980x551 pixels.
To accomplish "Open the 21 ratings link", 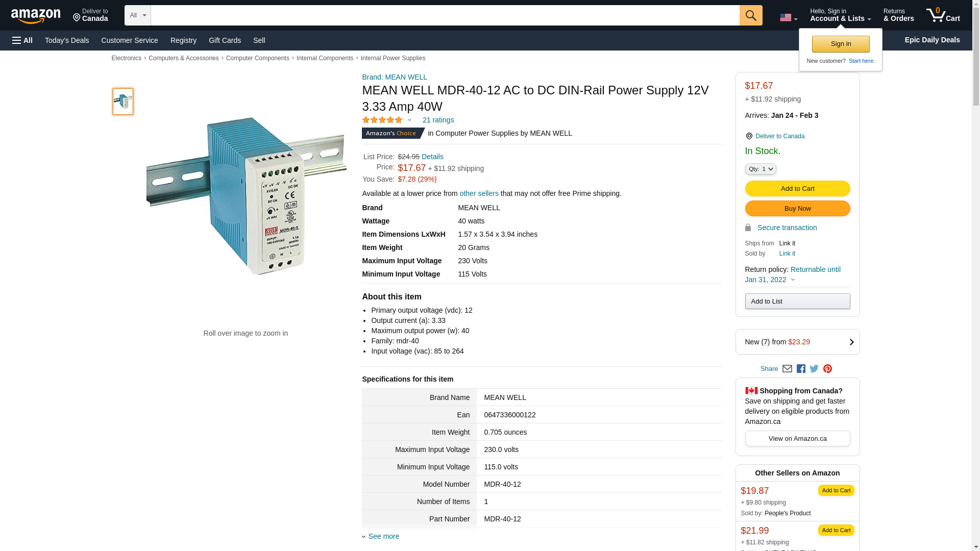I will pos(438,120).
